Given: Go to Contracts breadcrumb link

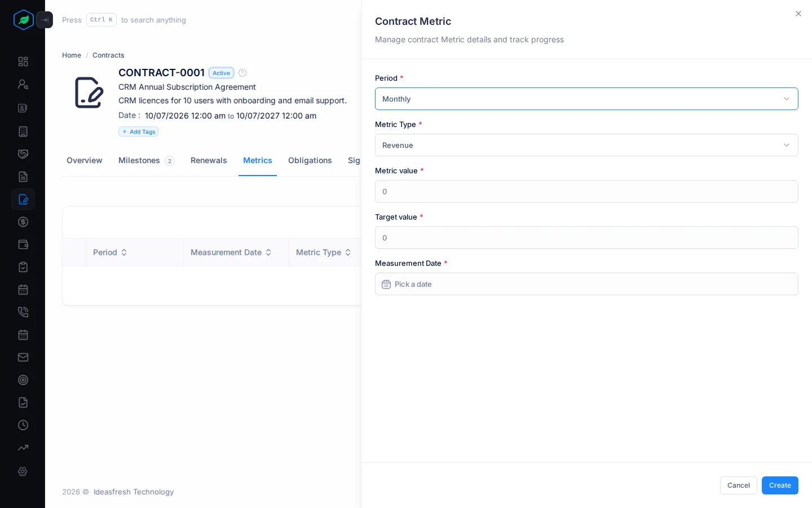Looking at the screenshot, I should [x=108, y=55].
